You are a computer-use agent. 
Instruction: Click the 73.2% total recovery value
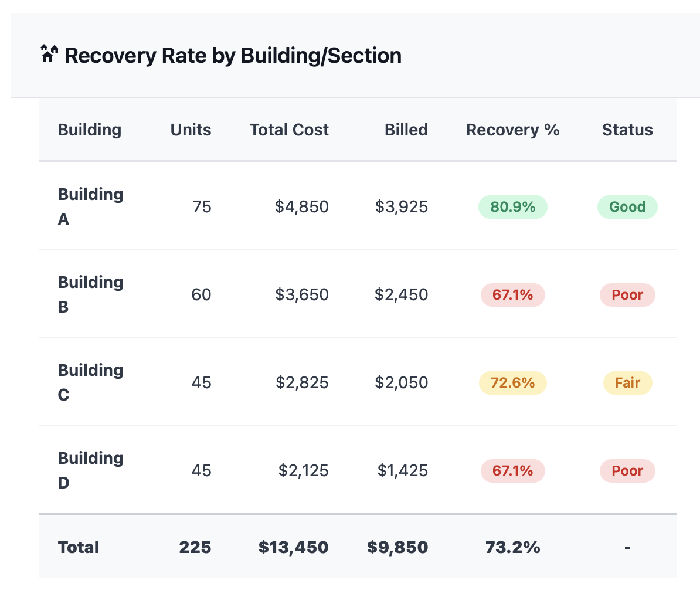512,547
